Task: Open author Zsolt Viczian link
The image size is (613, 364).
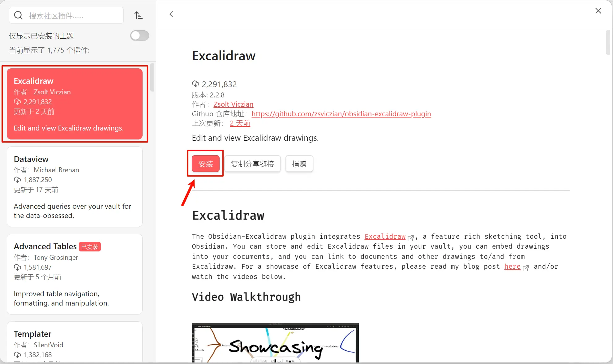Action: [233, 104]
